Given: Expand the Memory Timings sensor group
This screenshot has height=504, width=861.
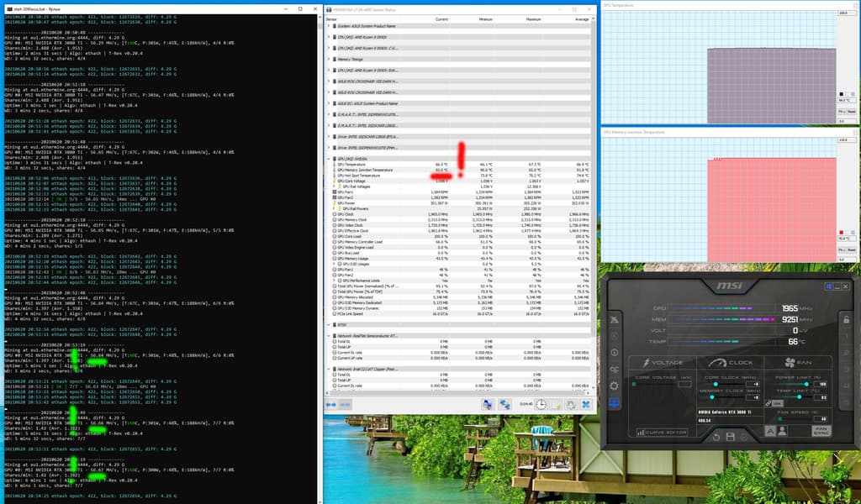Looking at the screenshot, I should pos(330,59).
